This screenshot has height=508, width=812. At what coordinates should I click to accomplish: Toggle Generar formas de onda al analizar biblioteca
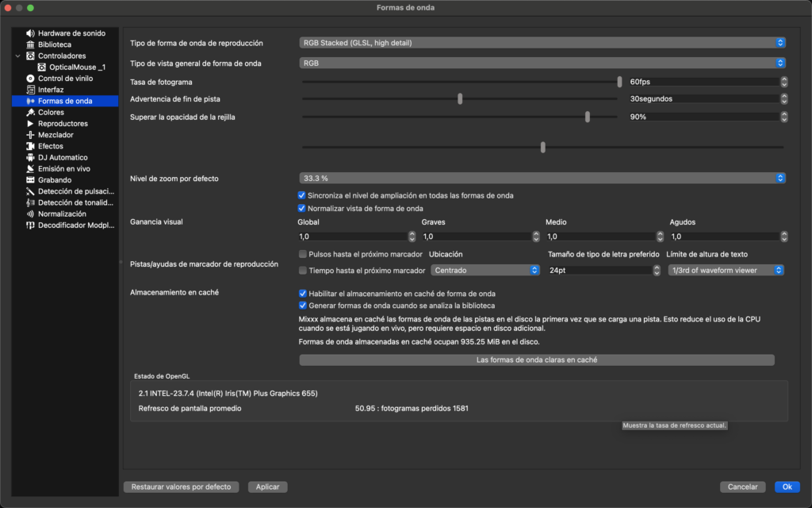pyautogui.click(x=303, y=306)
